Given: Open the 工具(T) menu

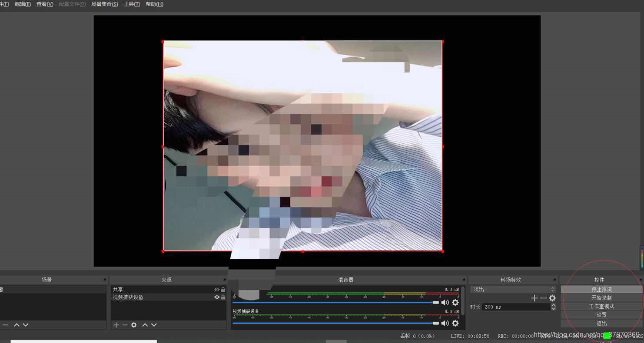Looking at the screenshot, I should point(132,4).
